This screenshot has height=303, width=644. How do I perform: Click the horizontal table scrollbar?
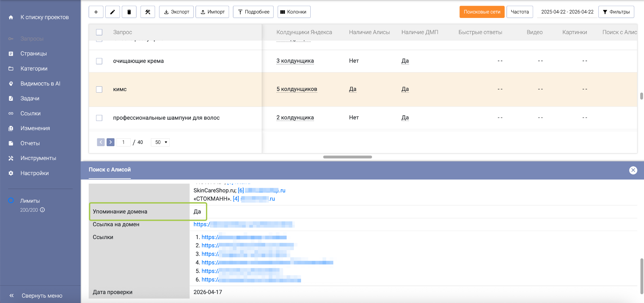pos(347,157)
